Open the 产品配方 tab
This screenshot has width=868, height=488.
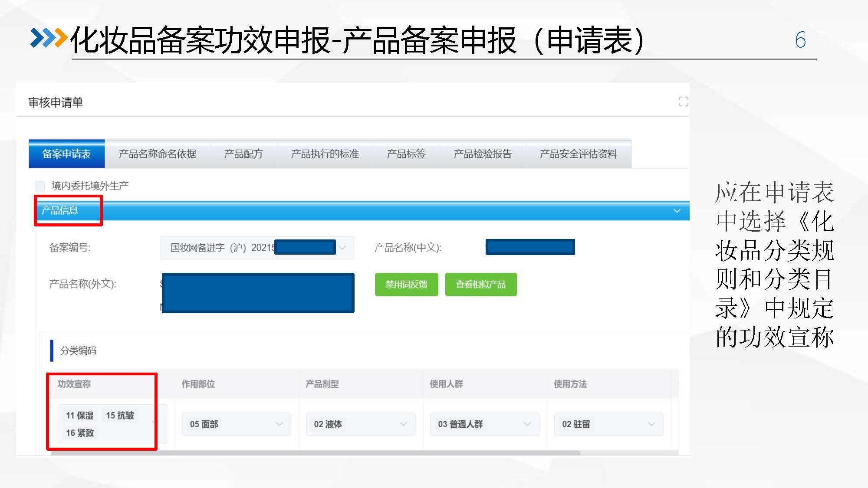point(243,154)
